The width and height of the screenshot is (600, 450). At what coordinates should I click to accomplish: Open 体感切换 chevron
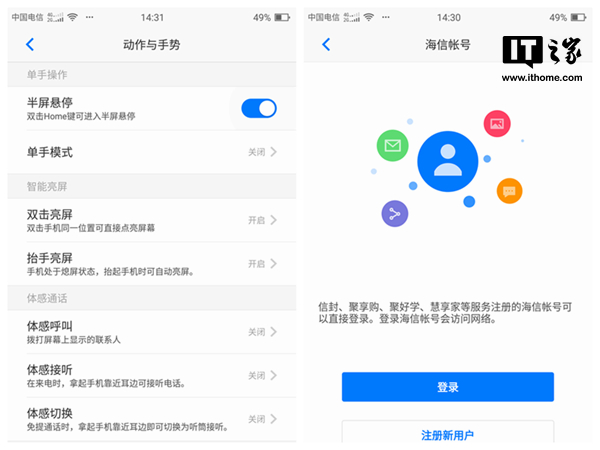[x=274, y=419]
